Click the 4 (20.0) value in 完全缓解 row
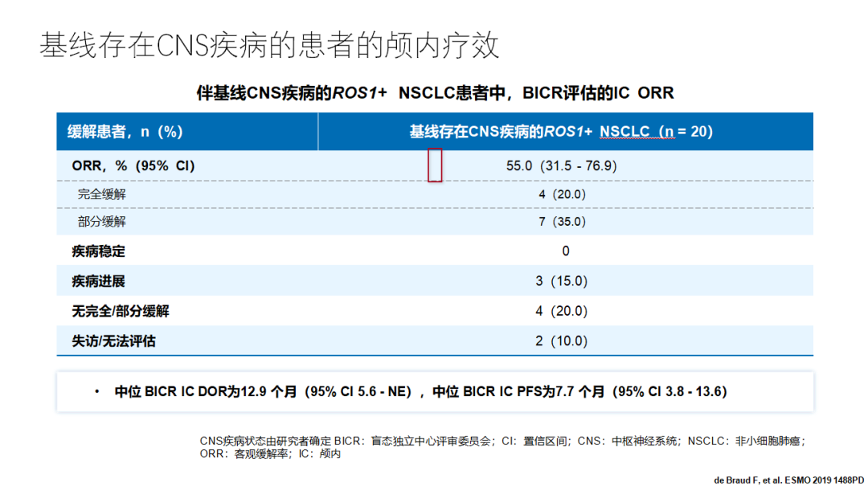 (562, 194)
